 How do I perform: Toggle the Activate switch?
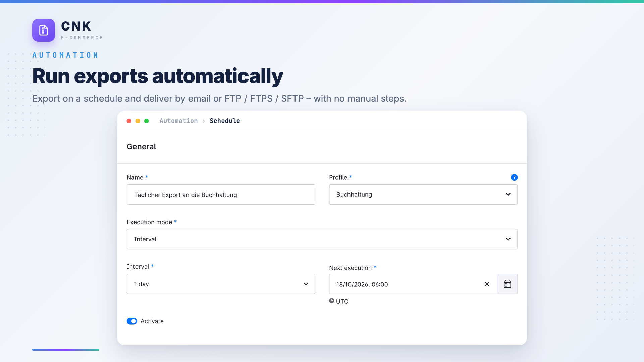pos(132,321)
